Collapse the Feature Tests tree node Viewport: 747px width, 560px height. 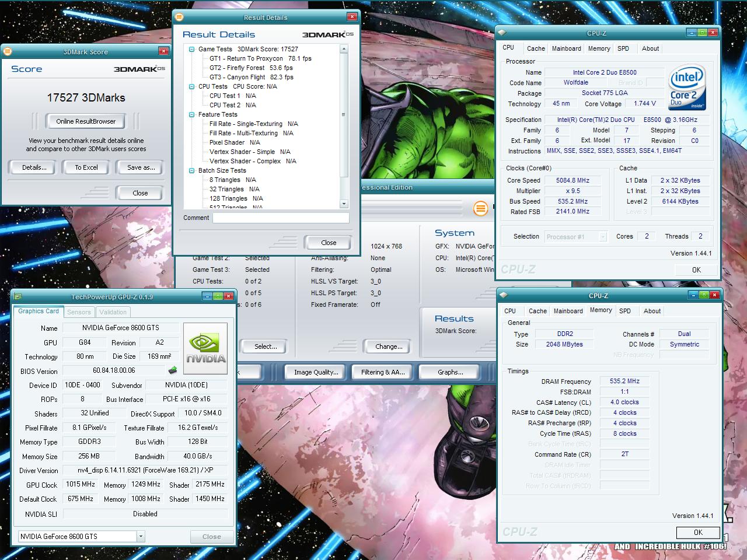(x=192, y=114)
